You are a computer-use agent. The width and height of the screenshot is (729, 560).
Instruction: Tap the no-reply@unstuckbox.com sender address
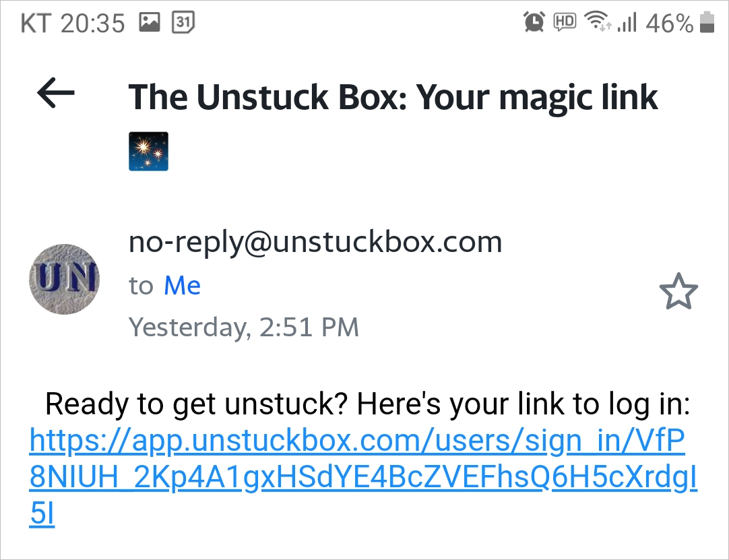pyautogui.click(x=315, y=243)
